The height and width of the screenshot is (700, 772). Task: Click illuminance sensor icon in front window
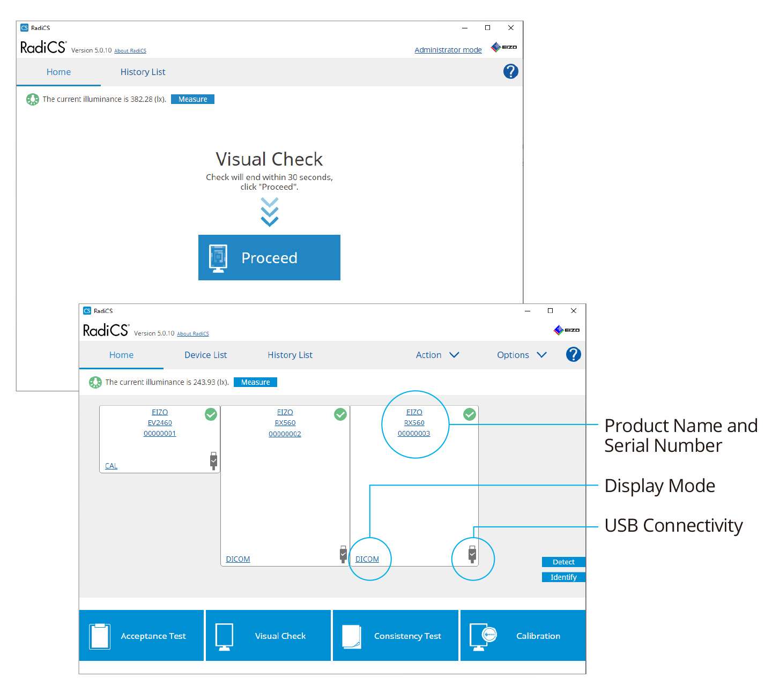[95, 382]
